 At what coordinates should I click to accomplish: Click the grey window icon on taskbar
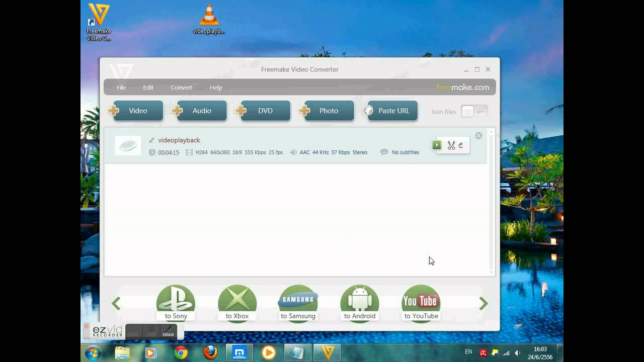[298, 353]
